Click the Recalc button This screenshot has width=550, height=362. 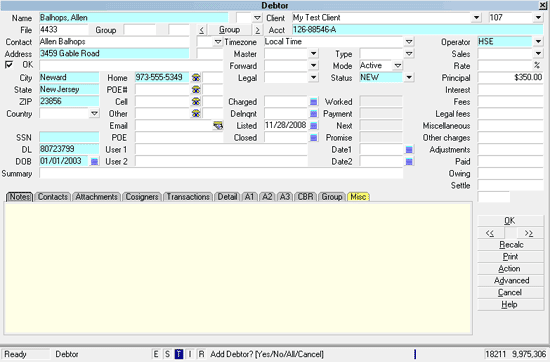point(510,245)
